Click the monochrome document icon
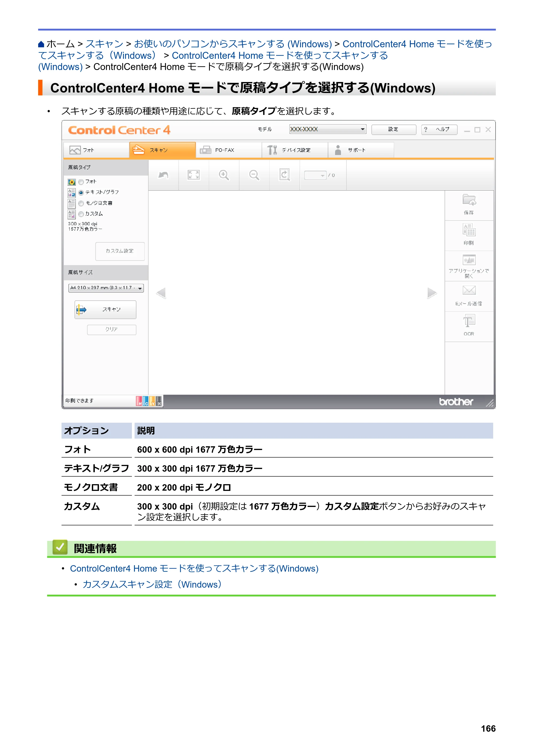This screenshot has width=534, height=756. tap(71, 203)
